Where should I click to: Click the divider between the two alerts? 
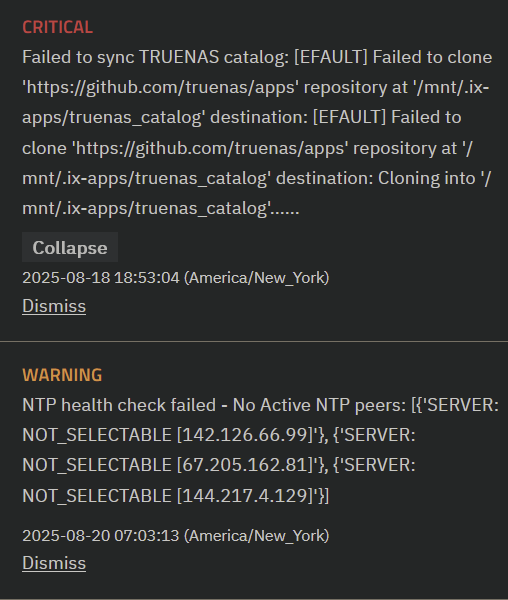pos(254,341)
